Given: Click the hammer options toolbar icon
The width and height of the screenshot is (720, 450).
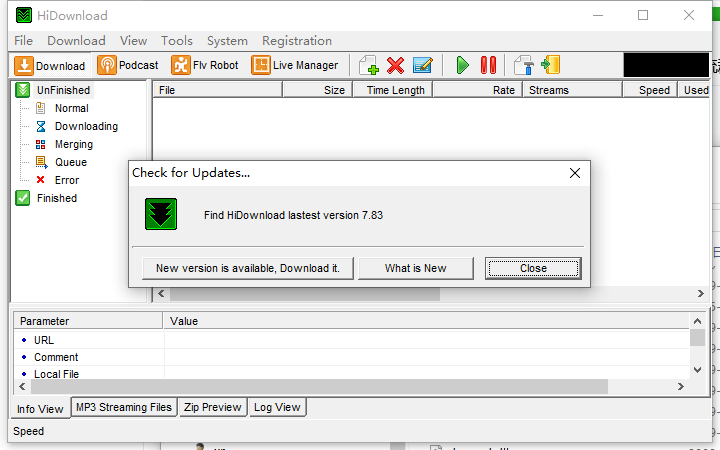Looking at the screenshot, I should pos(523,65).
